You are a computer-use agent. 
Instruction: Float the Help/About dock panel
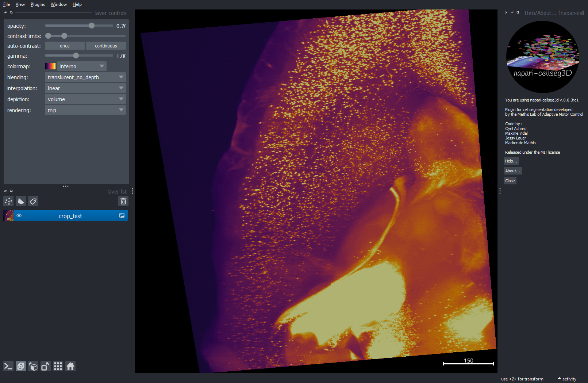518,12
